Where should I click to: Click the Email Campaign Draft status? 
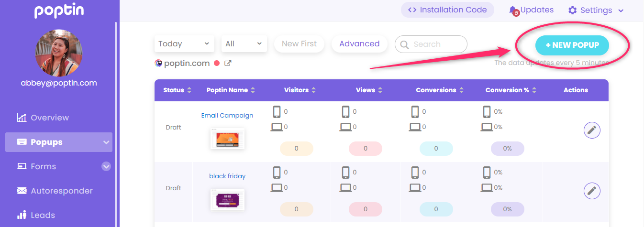(x=174, y=128)
